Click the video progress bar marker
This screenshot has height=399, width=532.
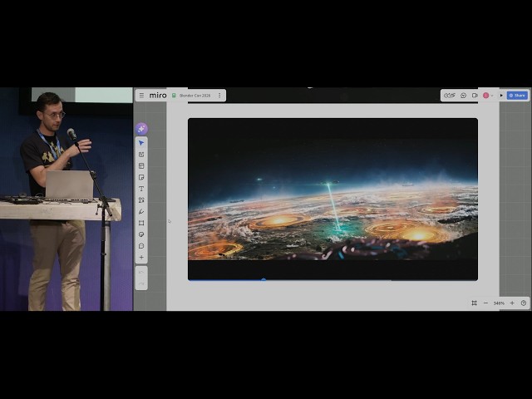264,279
